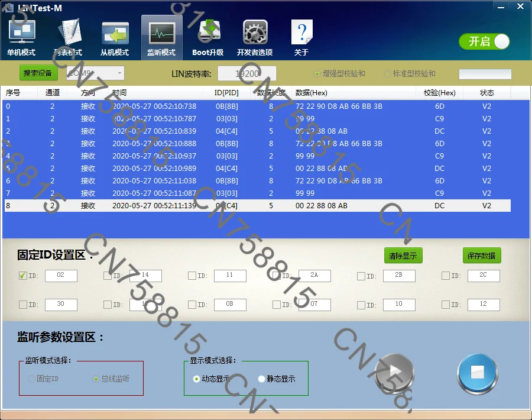Check the ID 30 checkbox
The image size is (532, 420).
click(x=22, y=305)
